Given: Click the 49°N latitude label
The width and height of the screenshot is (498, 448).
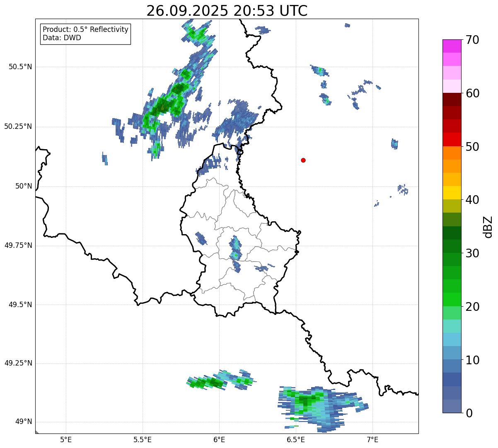Looking at the screenshot, I should click(x=24, y=422).
